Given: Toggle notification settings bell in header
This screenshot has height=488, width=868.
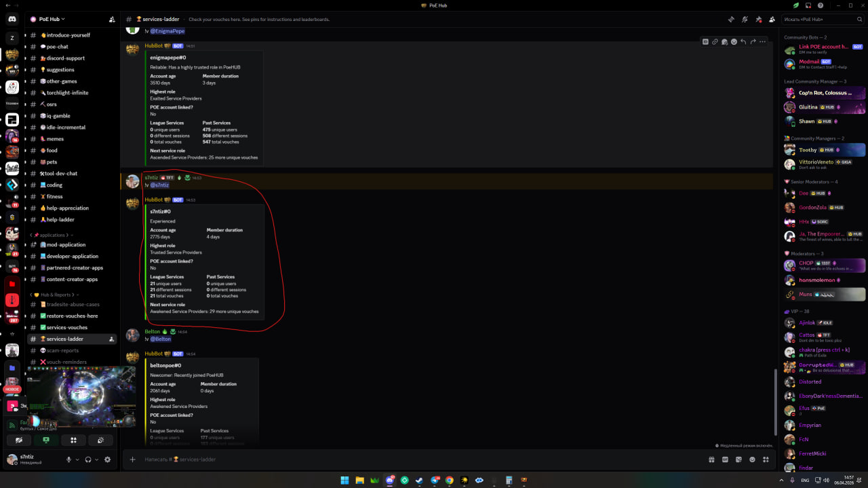Looking at the screenshot, I should (x=745, y=20).
